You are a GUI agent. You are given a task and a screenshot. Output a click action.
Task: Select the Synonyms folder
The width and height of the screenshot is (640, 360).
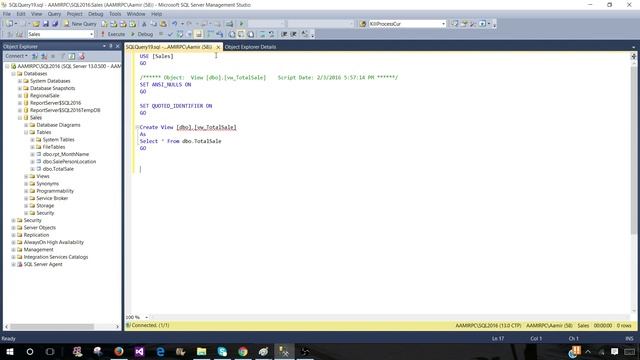point(48,184)
